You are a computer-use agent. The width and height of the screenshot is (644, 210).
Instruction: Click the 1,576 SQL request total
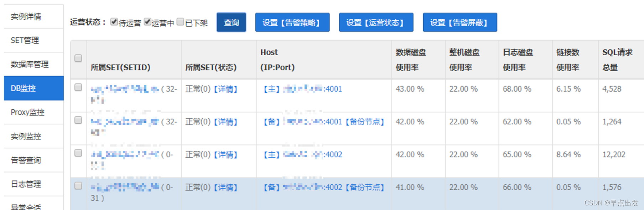[x=612, y=188]
